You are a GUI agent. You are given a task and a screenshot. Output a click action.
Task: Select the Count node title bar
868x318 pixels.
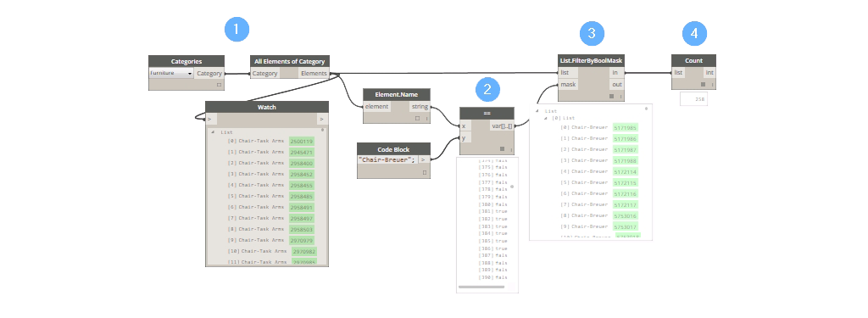pos(693,60)
